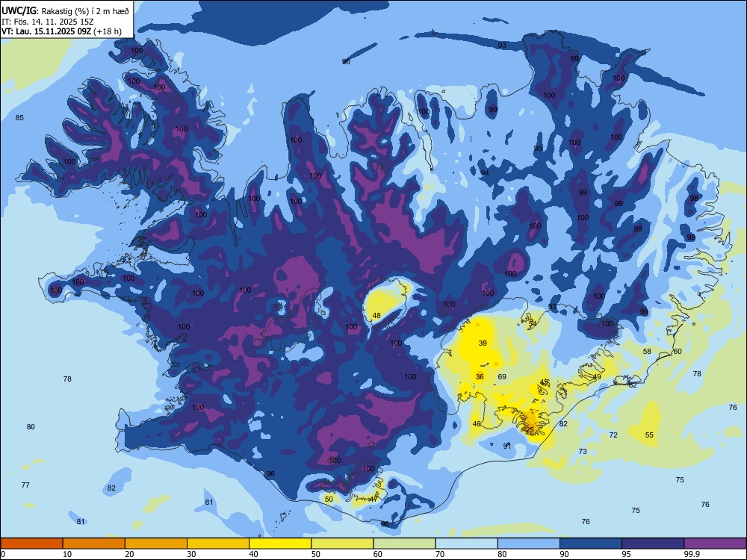The width and height of the screenshot is (747, 560).
Task: Click the medium blue 80–90 legend swatch
Action: click(x=529, y=544)
